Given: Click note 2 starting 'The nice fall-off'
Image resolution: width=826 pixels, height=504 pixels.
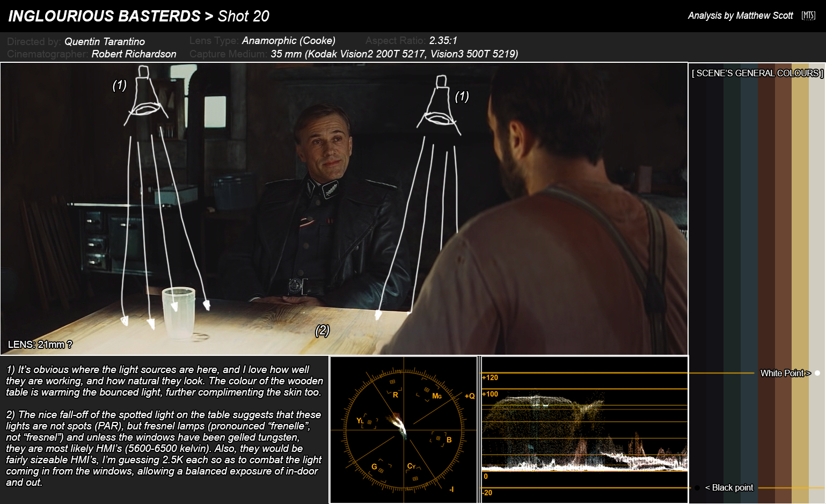Looking at the screenshot, I should pyautogui.click(x=164, y=448).
